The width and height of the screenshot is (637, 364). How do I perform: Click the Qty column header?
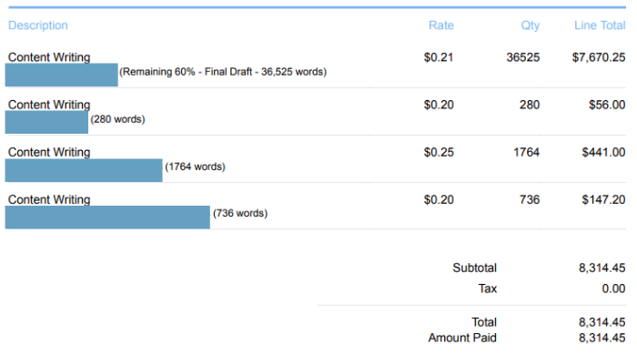tap(531, 25)
